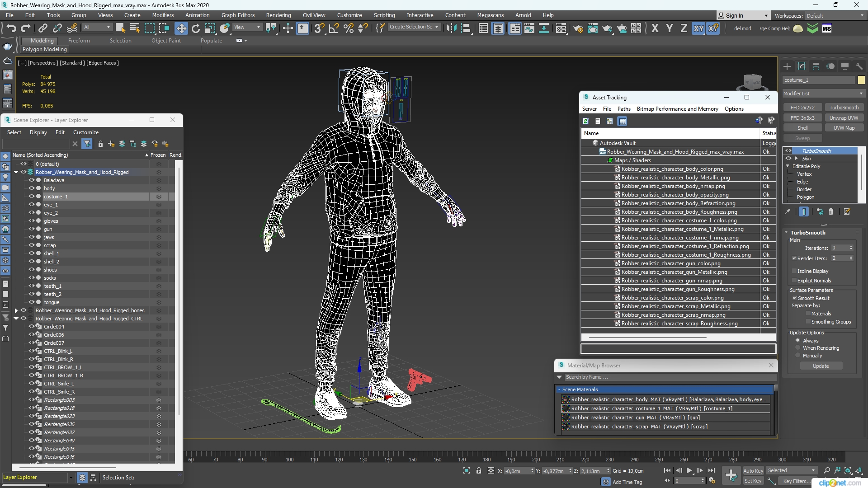This screenshot has width=868, height=488.
Task: Click Iterations spinner arrows
Action: (851, 248)
